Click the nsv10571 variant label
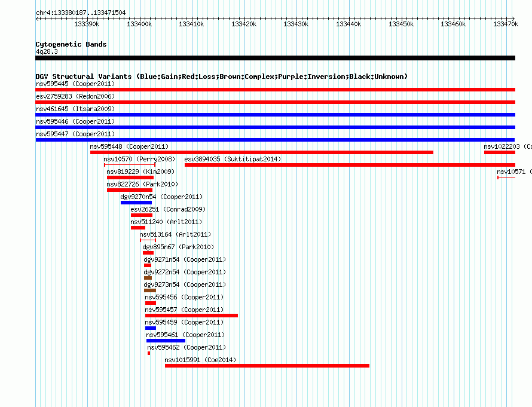Screen dimensions: 532x407 pos(514,172)
